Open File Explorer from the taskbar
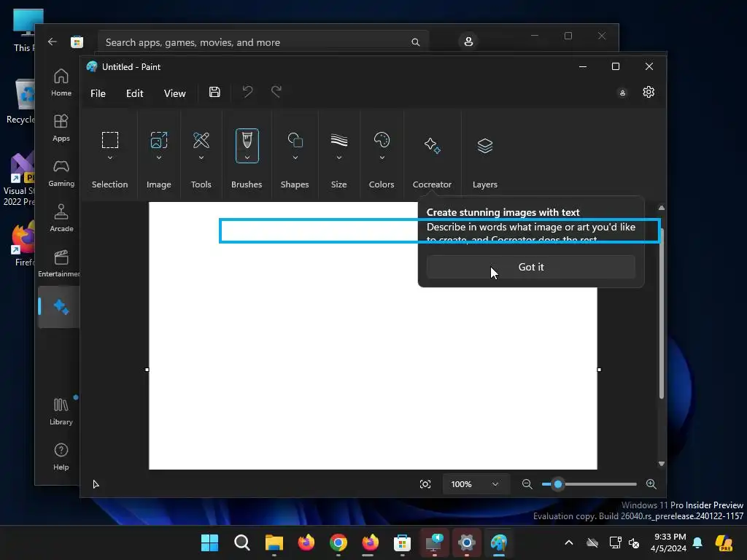 [274, 542]
